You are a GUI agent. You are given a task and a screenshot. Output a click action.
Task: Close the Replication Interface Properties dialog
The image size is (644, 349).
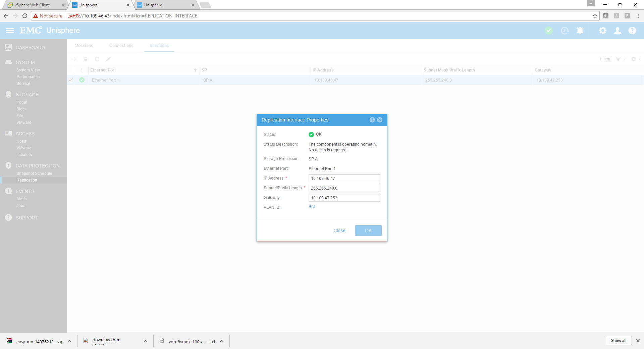pos(380,120)
